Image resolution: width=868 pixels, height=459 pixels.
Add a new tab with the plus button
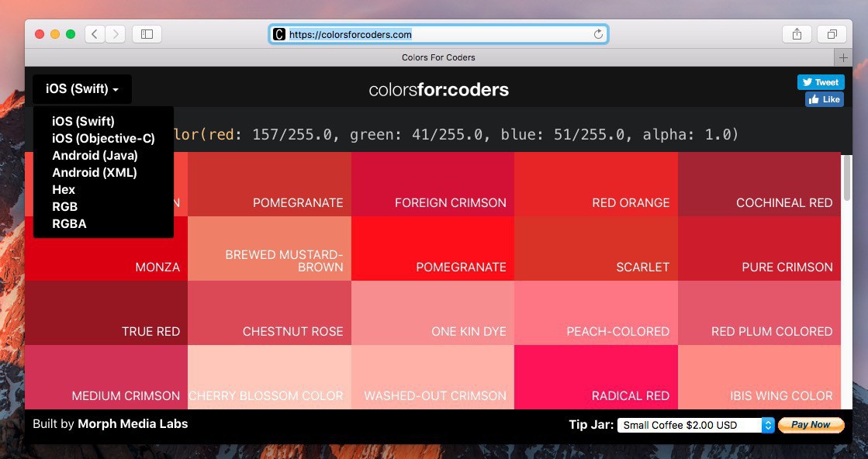tap(843, 57)
